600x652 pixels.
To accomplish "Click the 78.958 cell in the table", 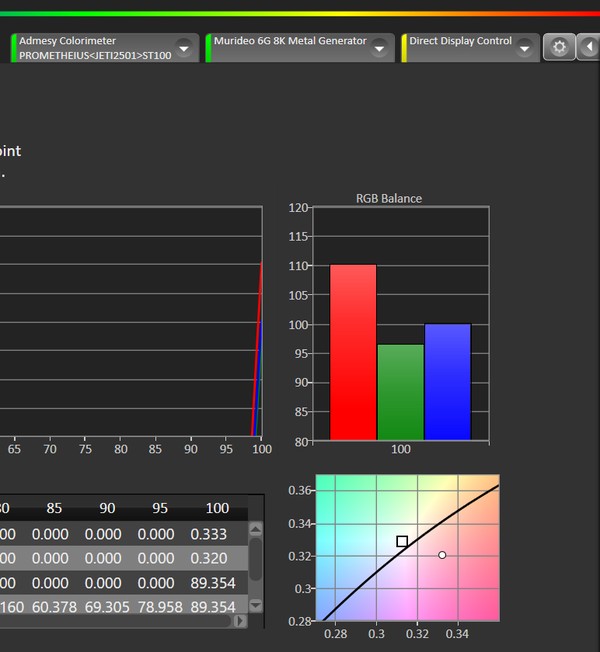I will 160,607.
